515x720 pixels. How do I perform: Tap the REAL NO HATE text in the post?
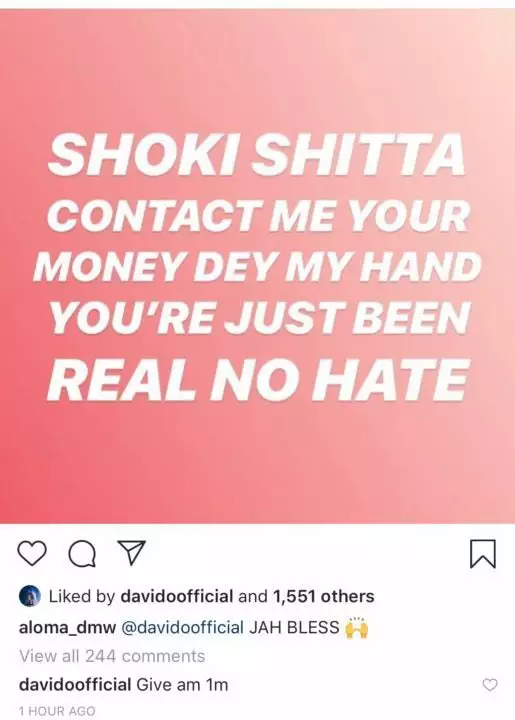(258, 380)
